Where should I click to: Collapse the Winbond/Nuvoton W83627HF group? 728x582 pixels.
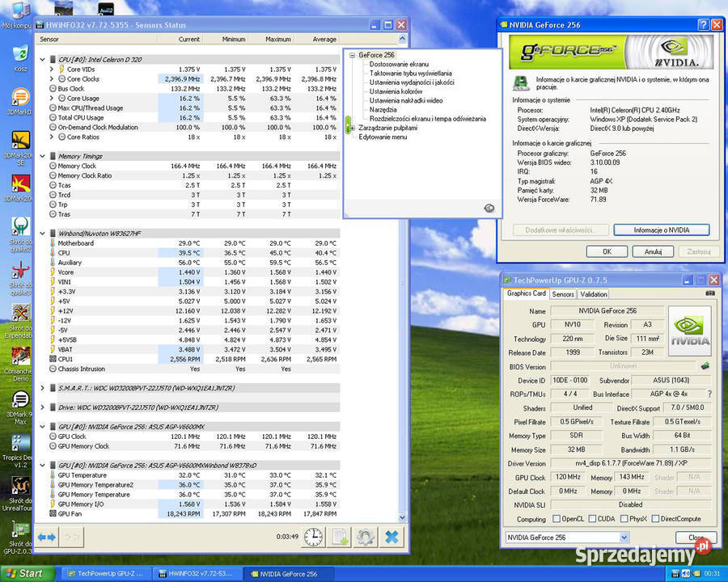tap(42, 234)
